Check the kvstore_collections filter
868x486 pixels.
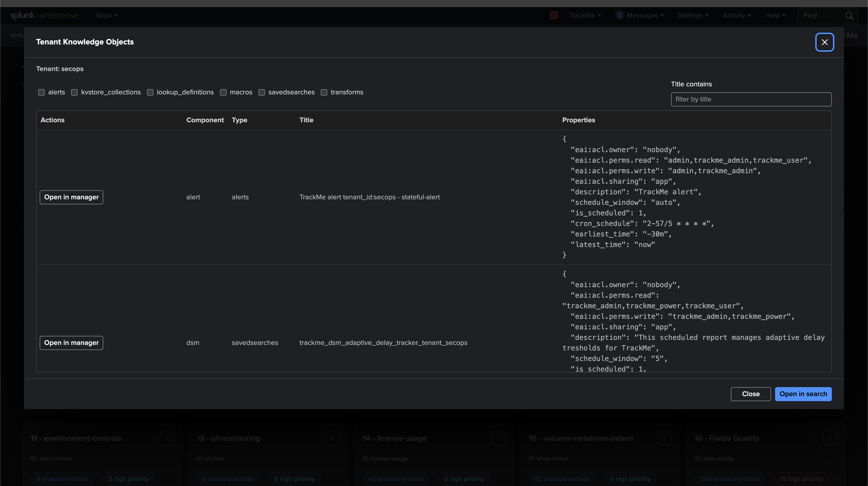coord(74,92)
